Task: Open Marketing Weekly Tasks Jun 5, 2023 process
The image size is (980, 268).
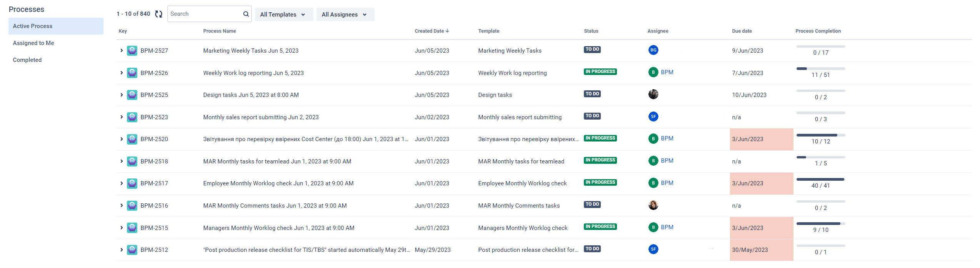Action: pyautogui.click(x=251, y=51)
